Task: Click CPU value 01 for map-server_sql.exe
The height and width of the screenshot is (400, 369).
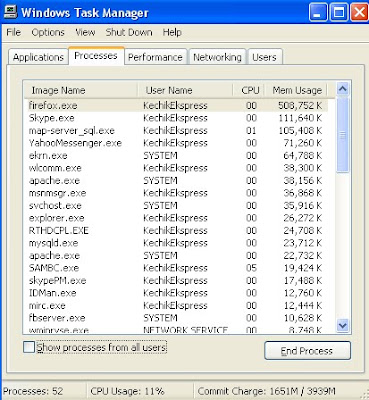Action: tap(251, 131)
